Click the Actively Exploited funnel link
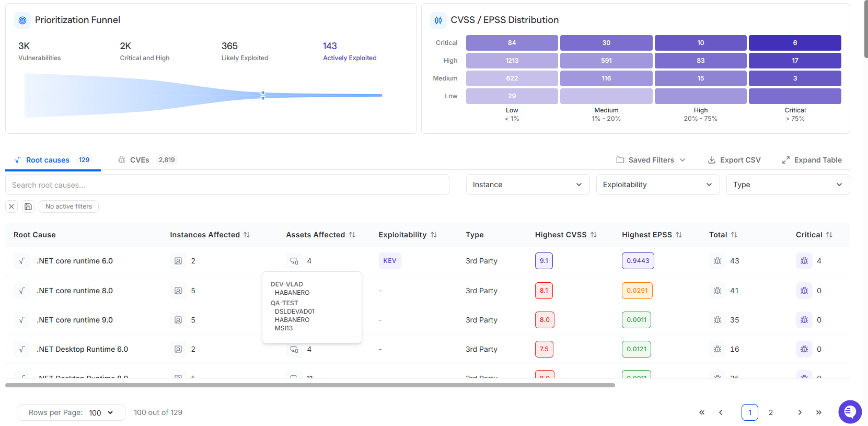The width and height of the screenshot is (868, 426). click(x=350, y=58)
